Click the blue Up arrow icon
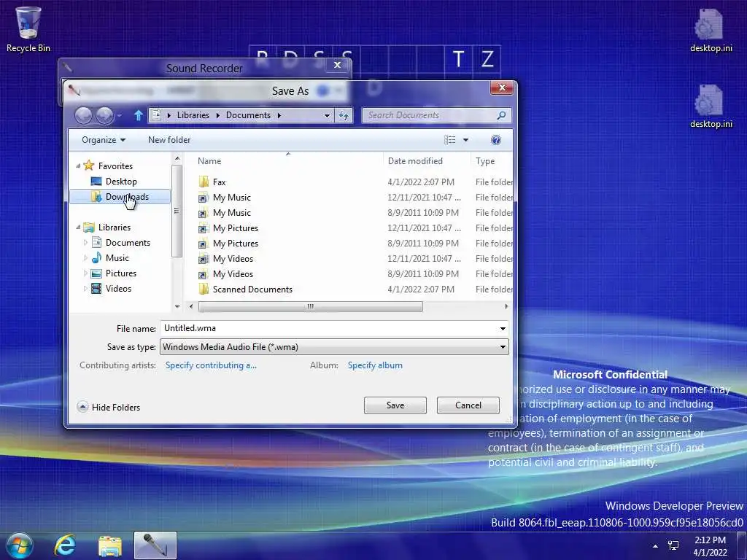The image size is (747, 560). pyautogui.click(x=138, y=115)
